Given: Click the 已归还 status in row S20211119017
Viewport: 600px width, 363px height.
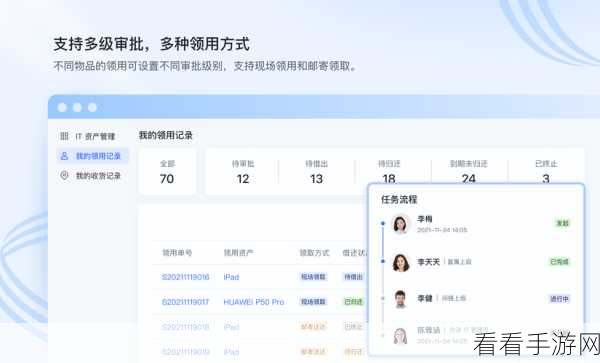Looking at the screenshot, I should point(353,302).
